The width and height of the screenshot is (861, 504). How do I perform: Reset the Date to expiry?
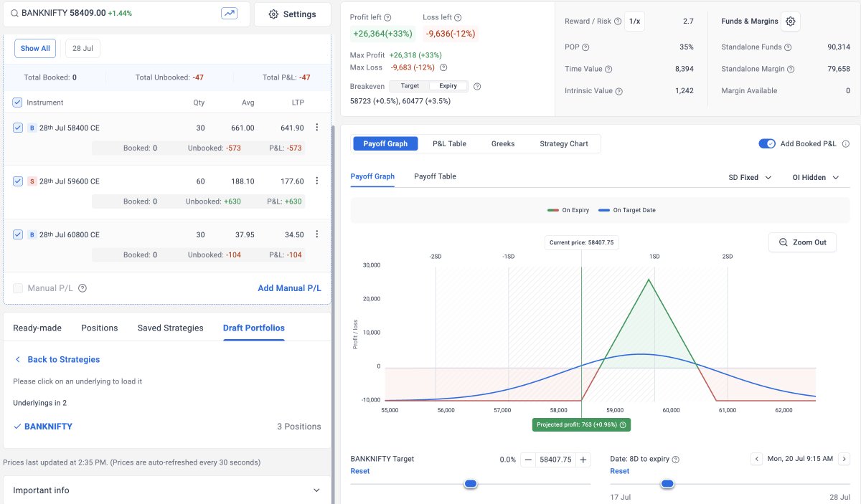click(x=620, y=471)
